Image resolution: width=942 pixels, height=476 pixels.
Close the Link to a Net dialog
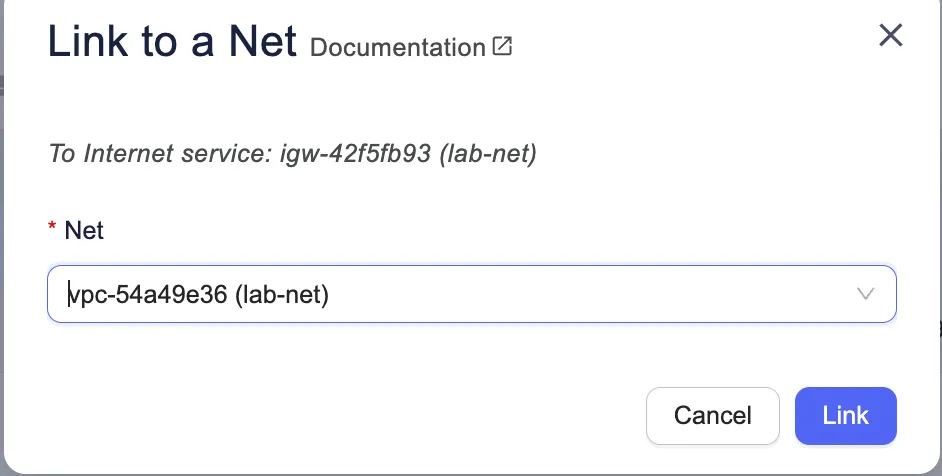(890, 37)
